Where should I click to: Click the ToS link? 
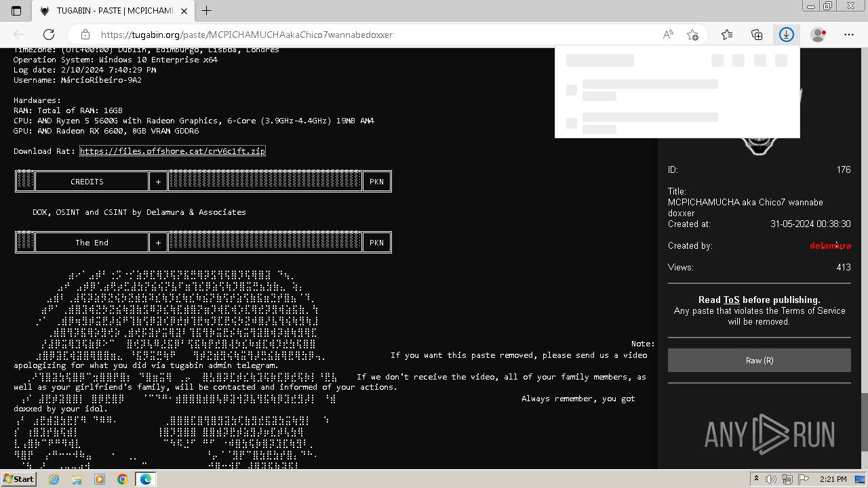731,300
